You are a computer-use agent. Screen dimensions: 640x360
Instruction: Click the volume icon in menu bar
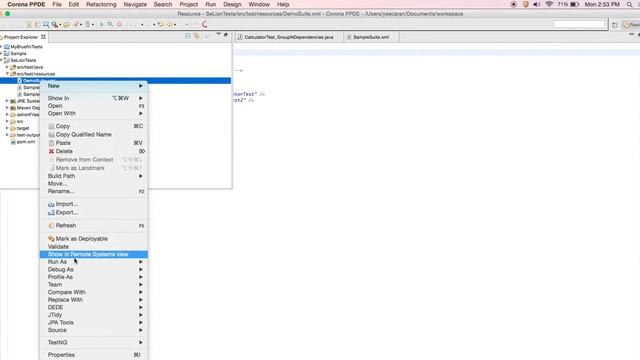pos(537,4)
